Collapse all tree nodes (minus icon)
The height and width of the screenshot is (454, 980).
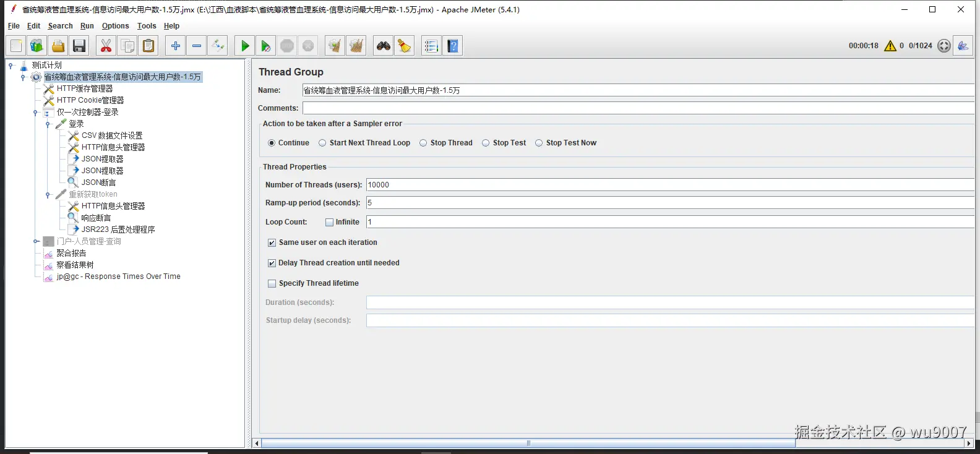click(x=197, y=46)
